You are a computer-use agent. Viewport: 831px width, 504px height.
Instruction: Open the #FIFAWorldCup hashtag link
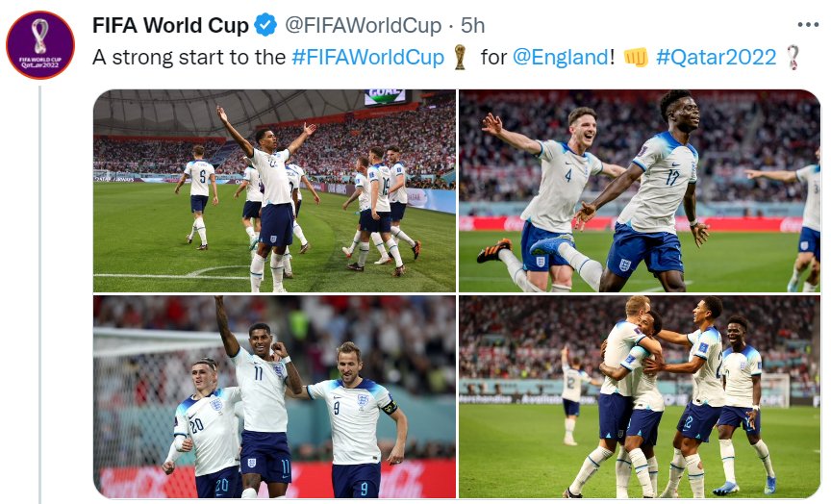pyautogui.click(x=367, y=57)
